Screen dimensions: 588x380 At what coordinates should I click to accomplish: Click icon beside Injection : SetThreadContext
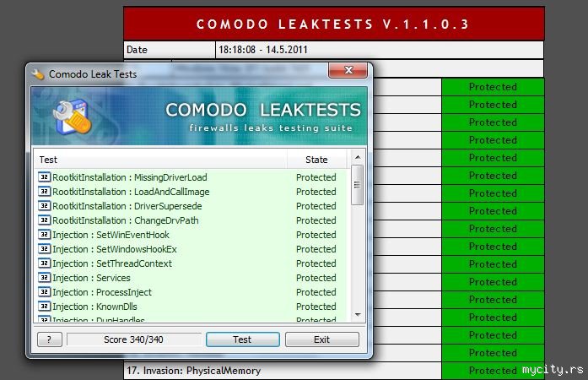coord(44,263)
